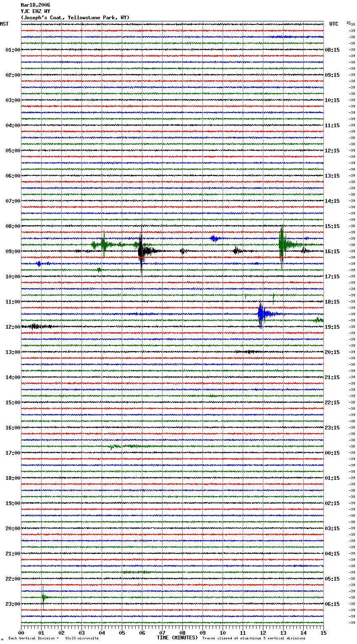Image resolution: width=357 pixels, height=644 pixels.
Task: Click the 04:00 MST row label
Action: click(13, 126)
